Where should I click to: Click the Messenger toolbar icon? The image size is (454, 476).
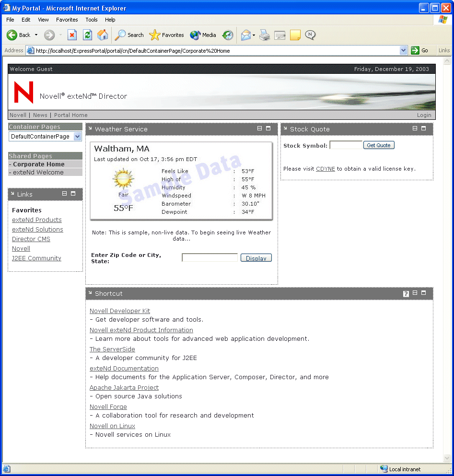[310, 35]
